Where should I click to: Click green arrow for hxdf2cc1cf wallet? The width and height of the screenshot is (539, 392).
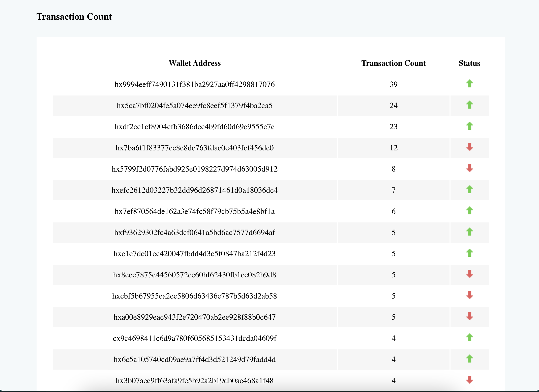point(469,126)
